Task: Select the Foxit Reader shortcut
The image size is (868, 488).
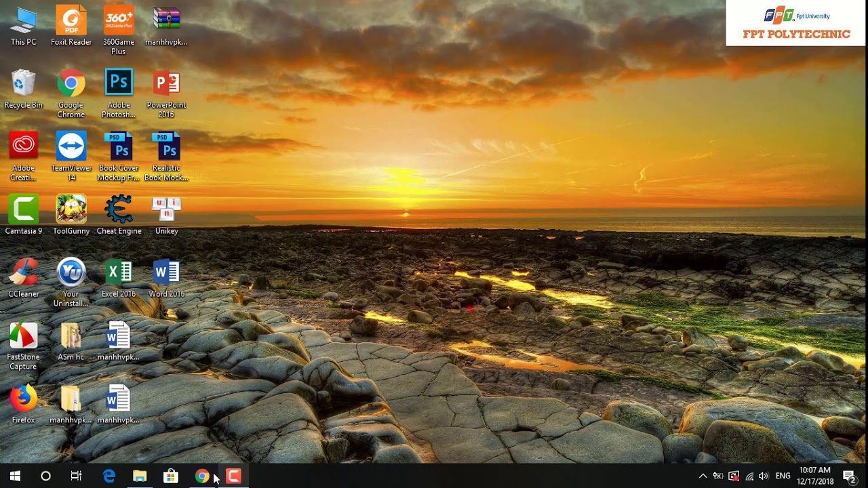Action: click(71, 27)
